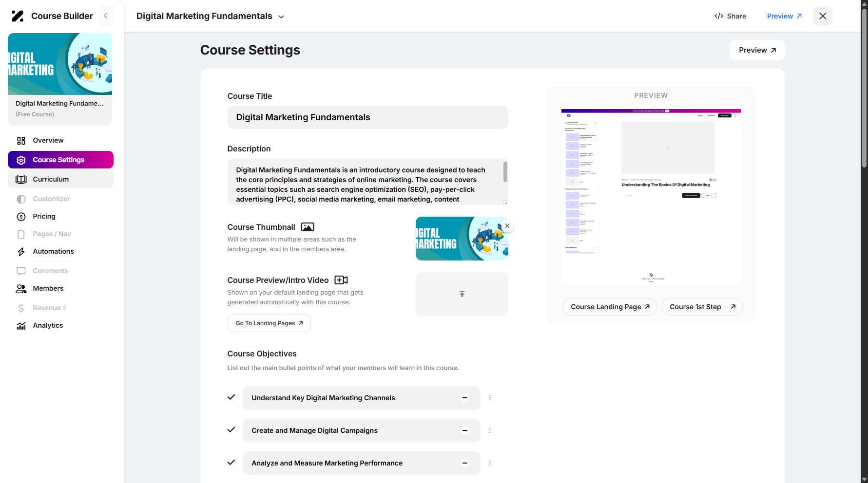
Task: Open the Pricing section
Action: click(x=60, y=216)
